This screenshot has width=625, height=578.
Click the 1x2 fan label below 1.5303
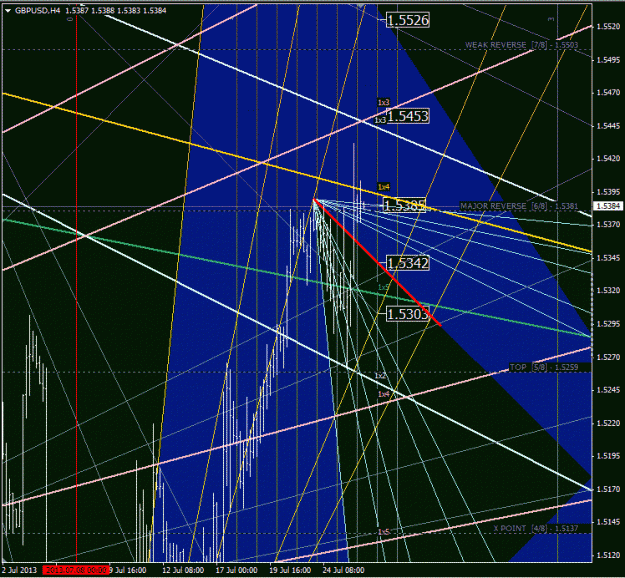[380, 376]
